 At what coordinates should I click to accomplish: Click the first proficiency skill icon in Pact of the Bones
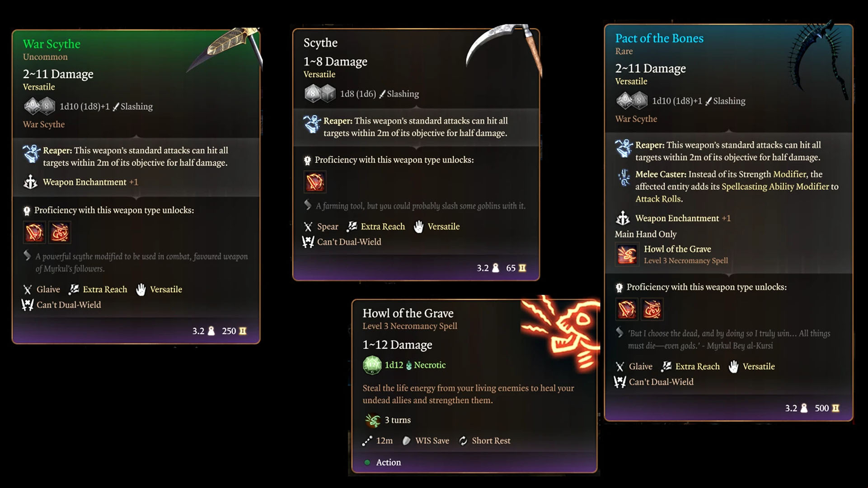627,309
